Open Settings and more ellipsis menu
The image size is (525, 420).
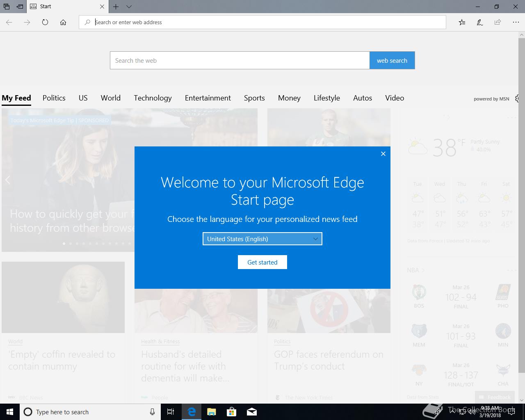516,22
